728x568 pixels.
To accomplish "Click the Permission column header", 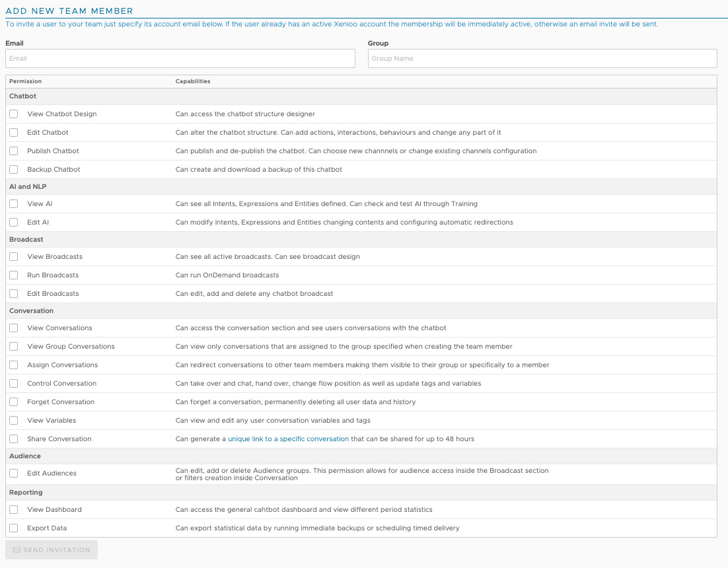I will tap(26, 81).
